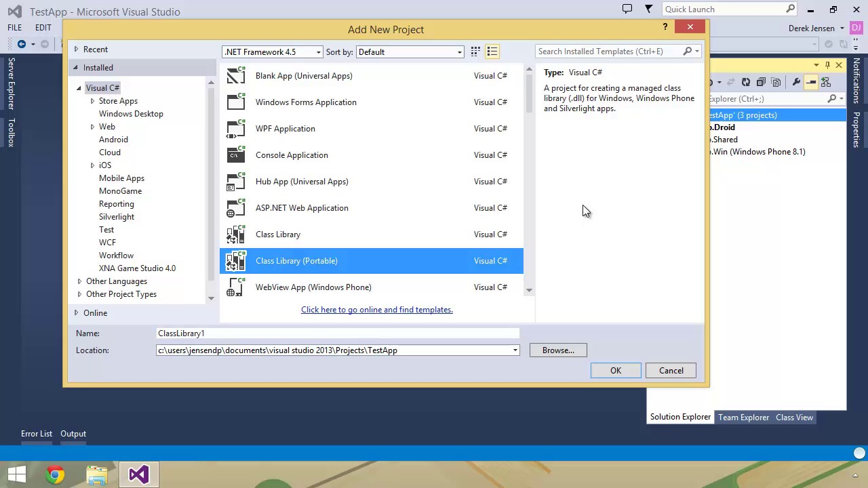The width and height of the screenshot is (868, 488).
Task: Expand the iOS tree node
Action: [x=92, y=165]
